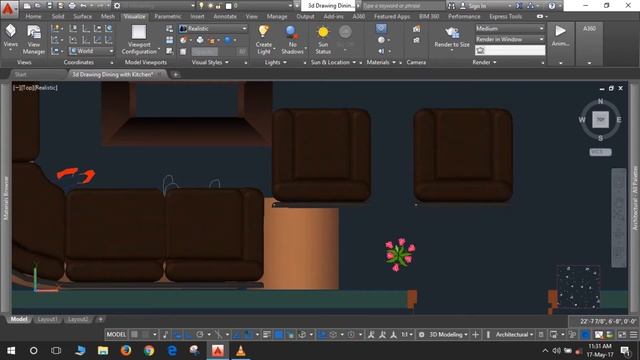Expand the Visual Styles panel
Viewport: 640px width, 360px height.
pyautogui.click(x=210, y=62)
